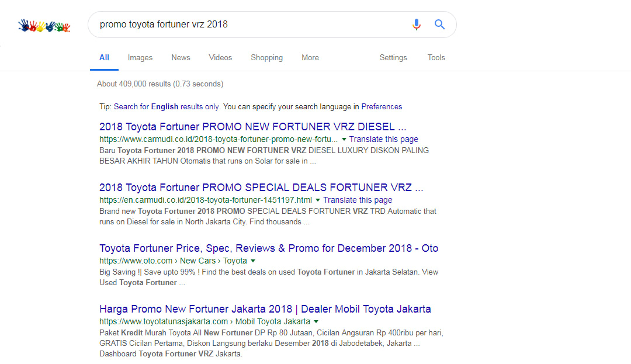Click snippet text 'Paket Kredit Murah Toyota'
Image resolution: width=631 pixels, height=364 pixels.
click(144, 332)
